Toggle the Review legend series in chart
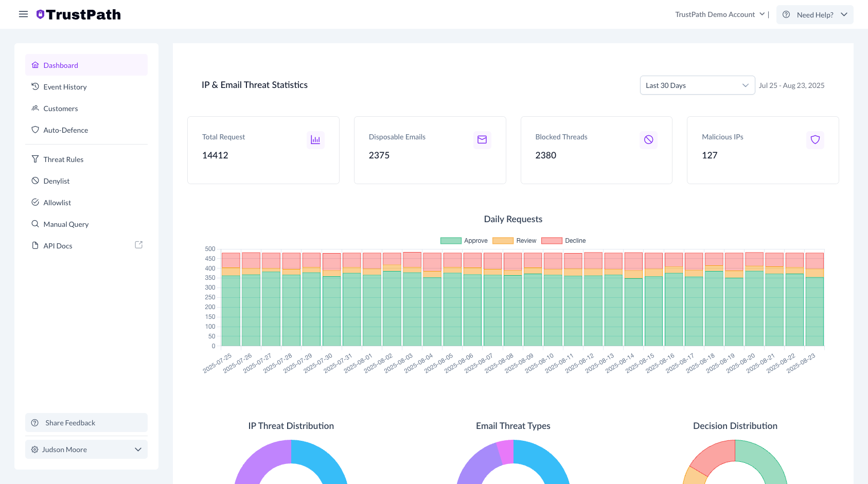The image size is (868, 484). click(515, 241)
